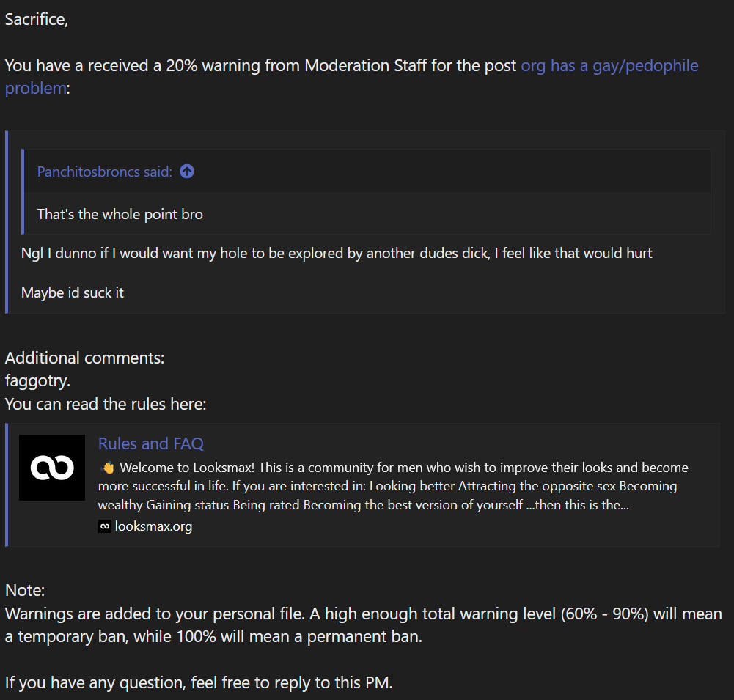Click the "Note:" heading
This screenshot has height=700, width=734.
(25, 591)
